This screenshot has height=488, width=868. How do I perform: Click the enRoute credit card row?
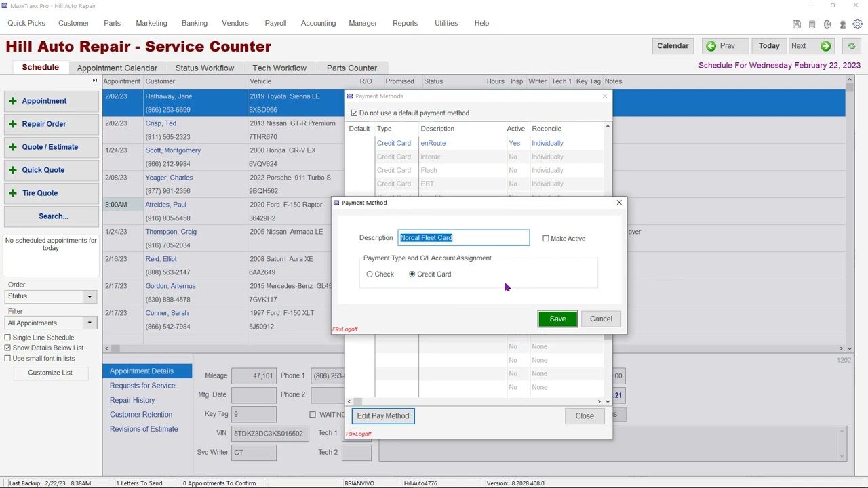tap(475, 143)
